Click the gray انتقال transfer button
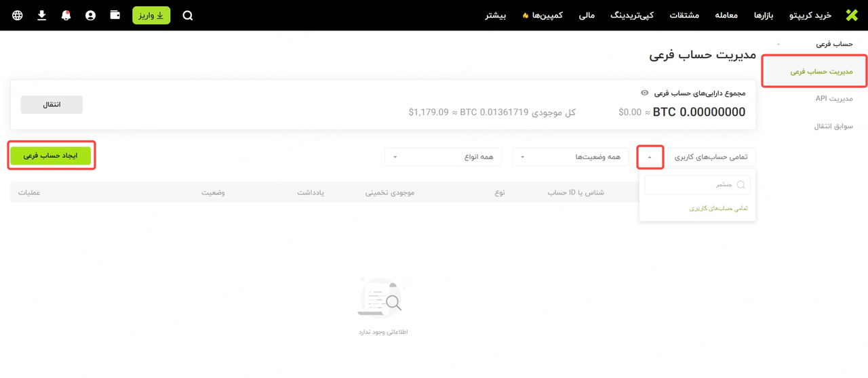Viewport: 868px width, 378px height. [52, 104]
